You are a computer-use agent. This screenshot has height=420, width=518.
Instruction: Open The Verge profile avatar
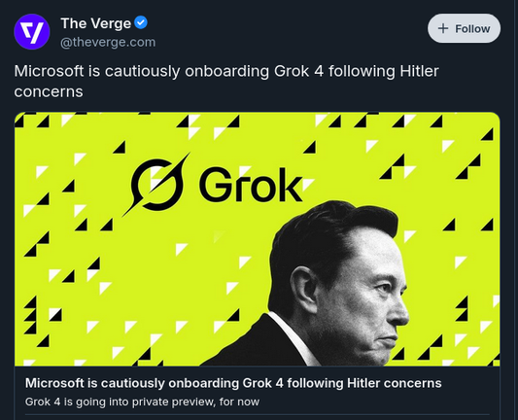pyautogui.click(x=32, y=31)
